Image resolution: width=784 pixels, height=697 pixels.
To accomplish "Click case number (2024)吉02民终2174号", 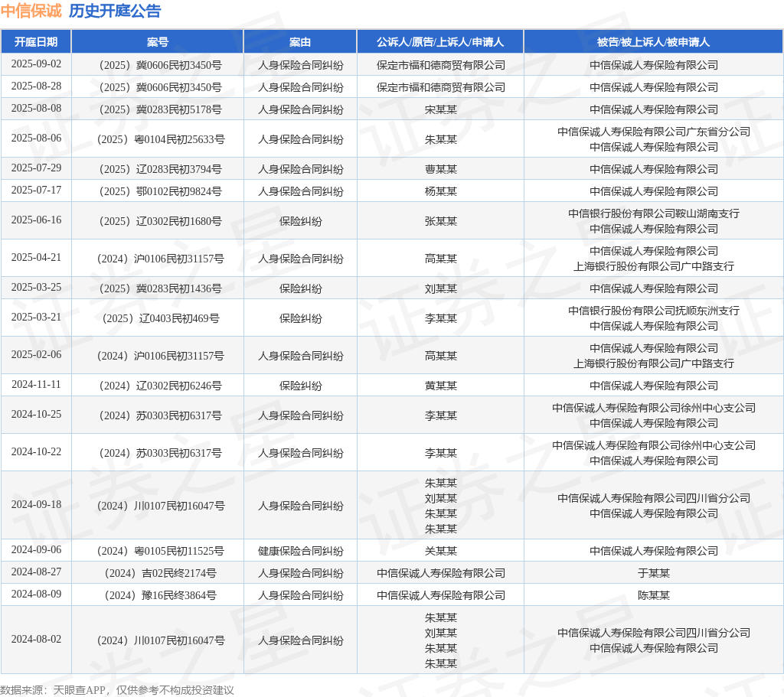I will tap(161, 573).
